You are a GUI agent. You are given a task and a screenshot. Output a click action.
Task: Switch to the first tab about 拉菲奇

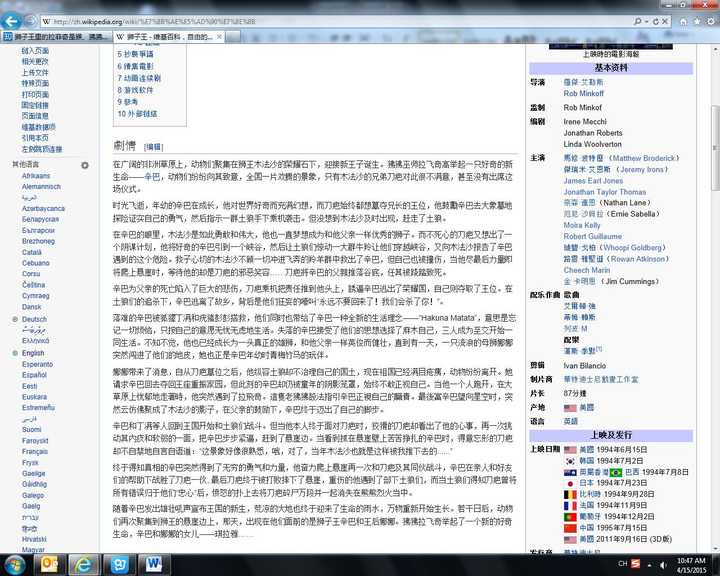[x=56, y=37]
